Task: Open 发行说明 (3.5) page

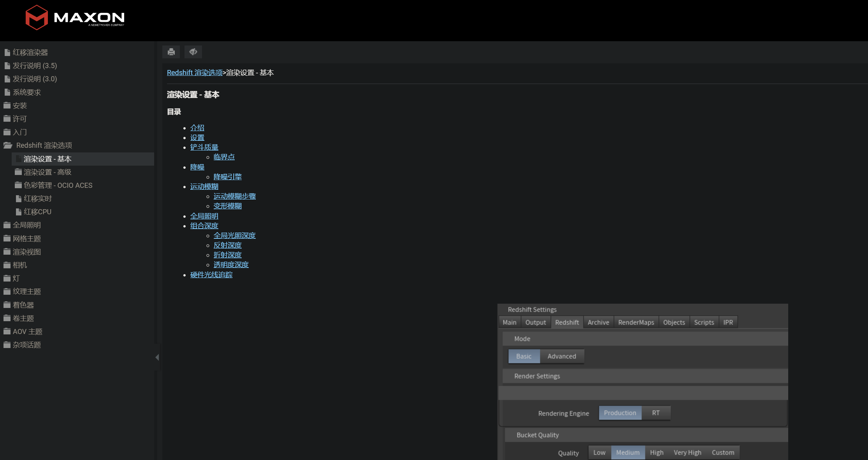Action: [x=35, y=65]
